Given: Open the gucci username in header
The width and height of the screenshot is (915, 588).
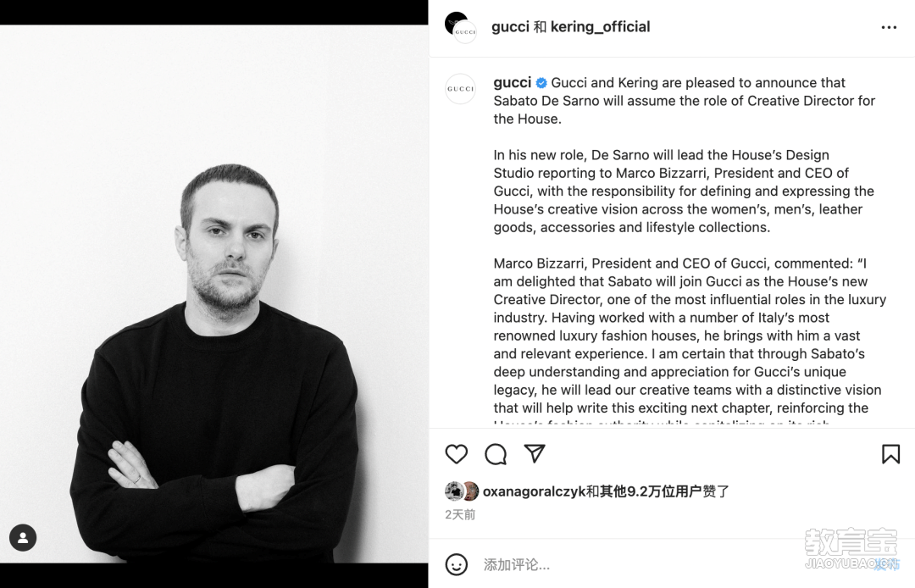Looking at the screenshot, I should point(511,27).
